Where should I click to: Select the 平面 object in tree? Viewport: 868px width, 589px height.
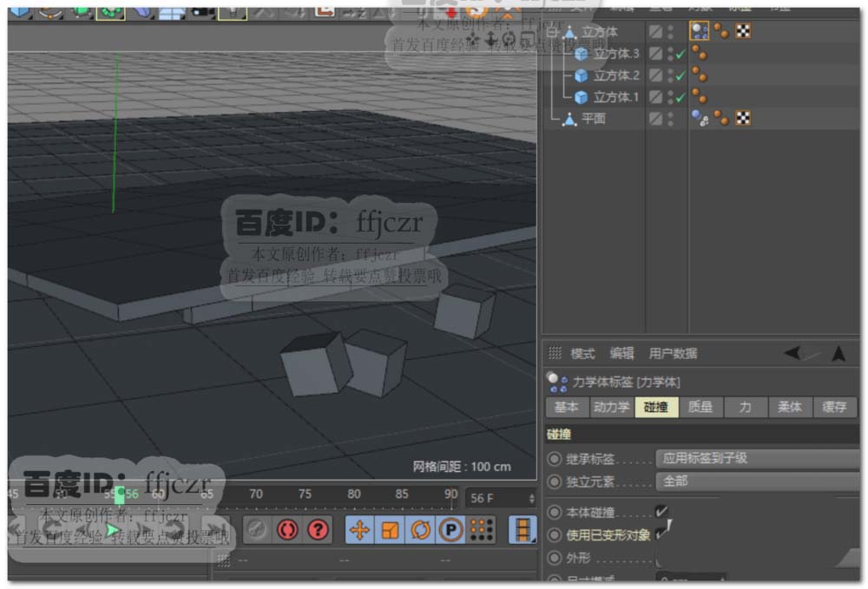[x=594, y=118]
